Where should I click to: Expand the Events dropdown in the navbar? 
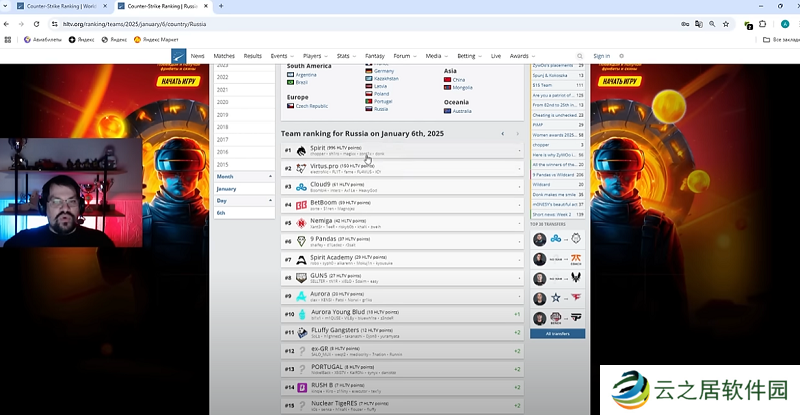pos(281,56)
